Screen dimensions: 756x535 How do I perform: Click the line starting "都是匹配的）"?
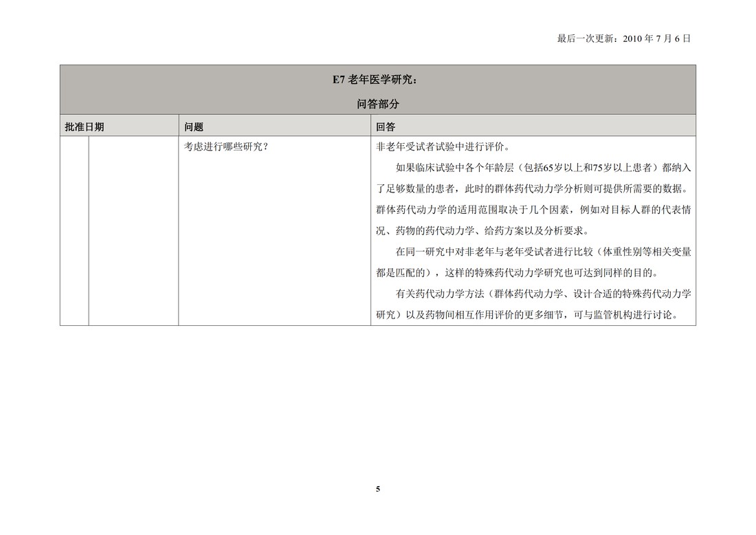518,272
